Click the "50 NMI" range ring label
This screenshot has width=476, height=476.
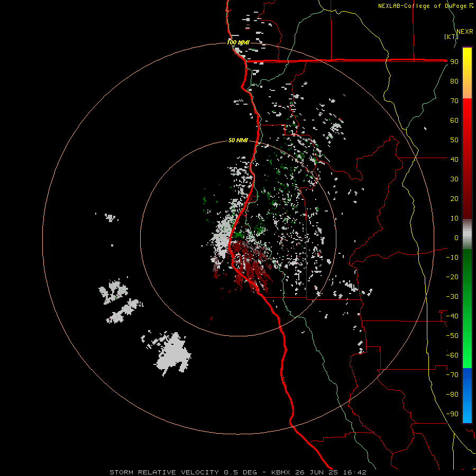click(x=239, y=140)
